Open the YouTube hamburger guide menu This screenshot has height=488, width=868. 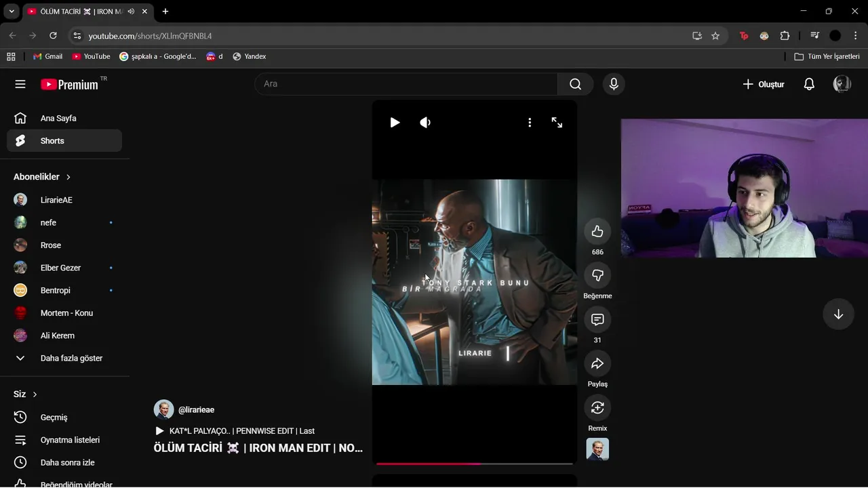(20, 84)
